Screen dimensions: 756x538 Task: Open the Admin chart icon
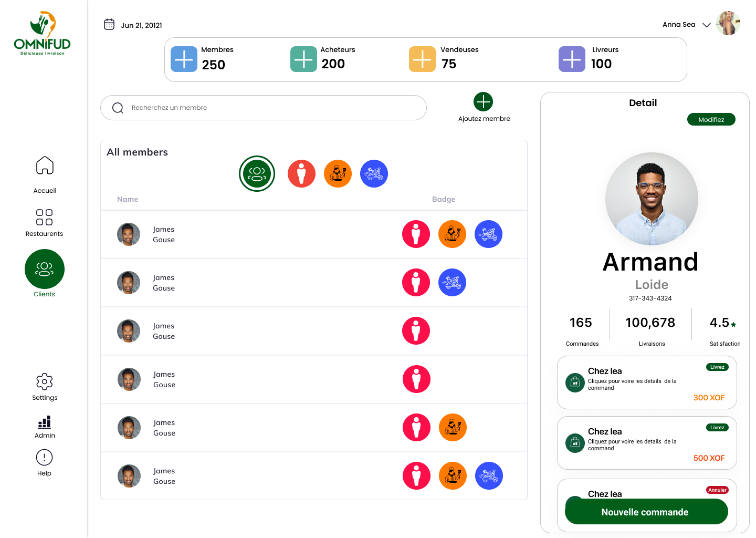tap(45, 422)
